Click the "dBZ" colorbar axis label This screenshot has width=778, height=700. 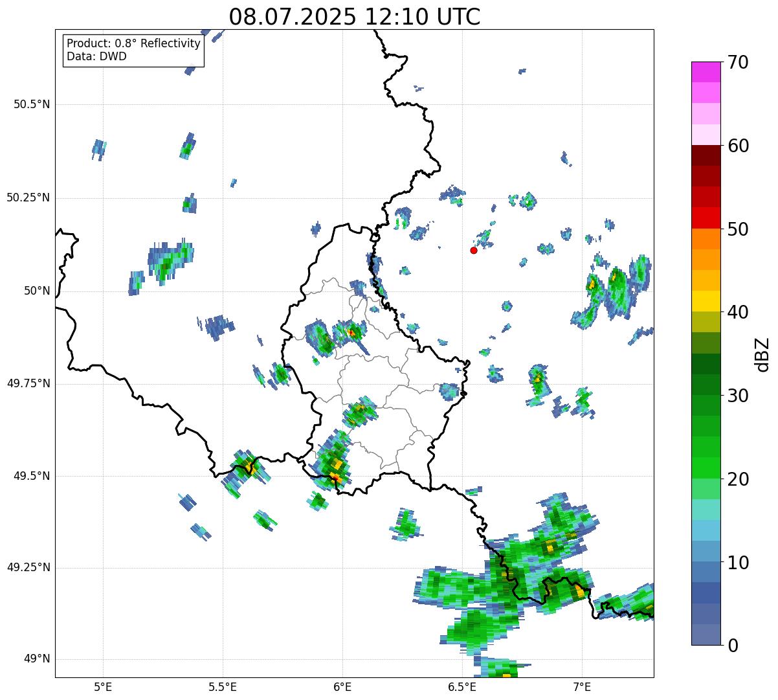762,354
